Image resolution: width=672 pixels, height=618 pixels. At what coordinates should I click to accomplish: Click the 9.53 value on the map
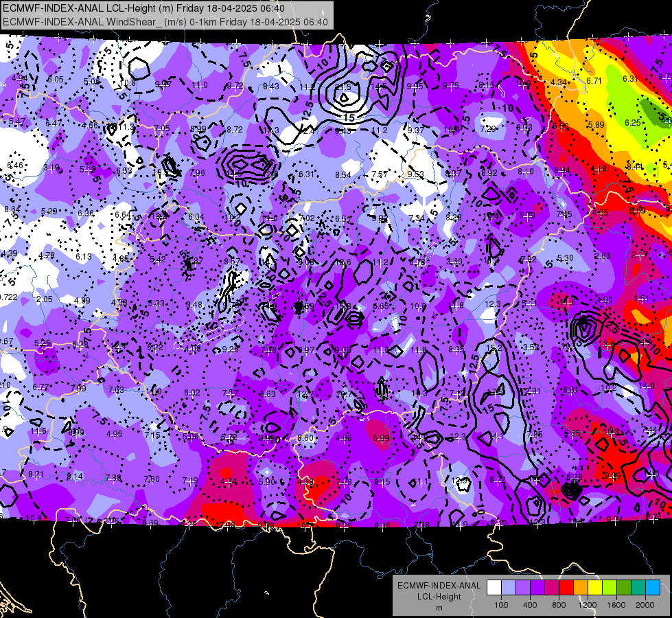click(x=415, y=174)
